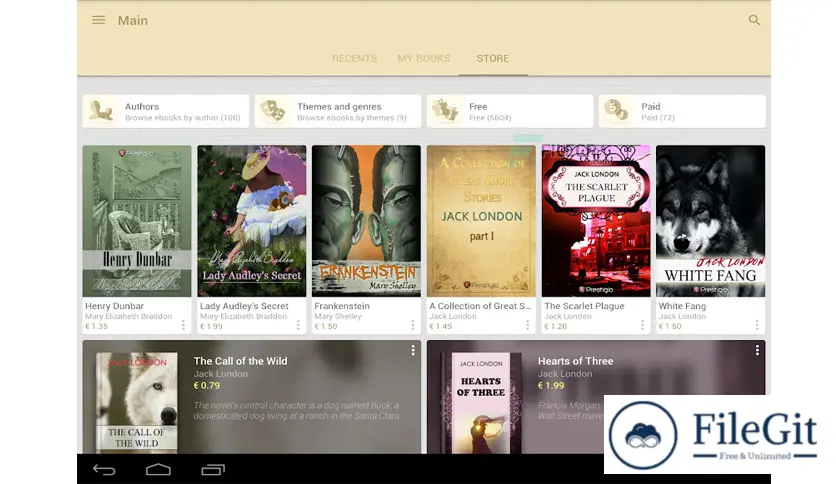Tap the Android home navigation button
Image resolution: width=836 pixels, height=484 pixels.
[x=158, y=470]
